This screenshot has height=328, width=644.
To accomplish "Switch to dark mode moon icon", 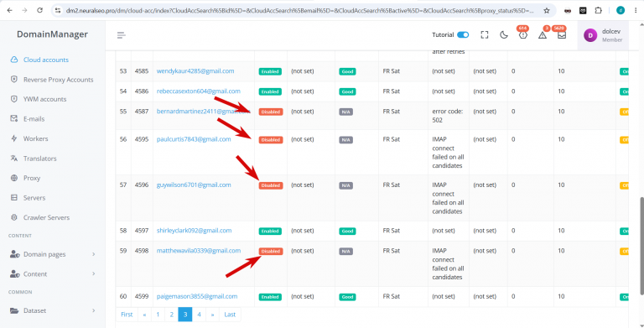I will 504,35.
